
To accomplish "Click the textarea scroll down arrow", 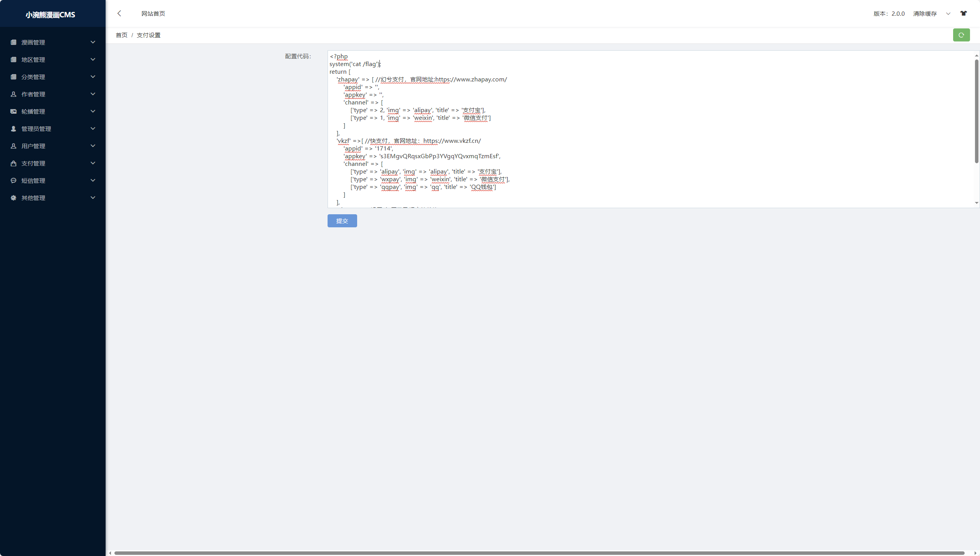I will [x=977, y=203].
